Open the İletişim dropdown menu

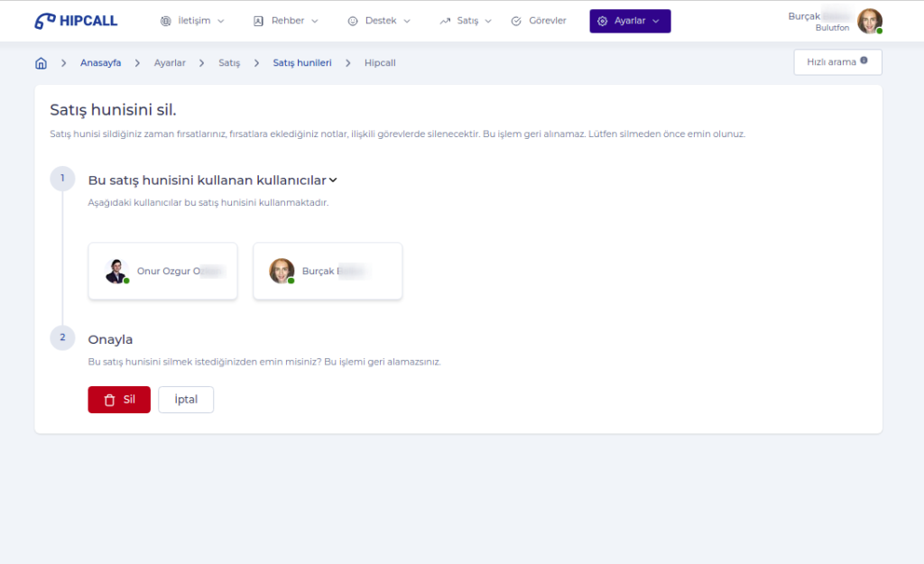click(191, 21)
